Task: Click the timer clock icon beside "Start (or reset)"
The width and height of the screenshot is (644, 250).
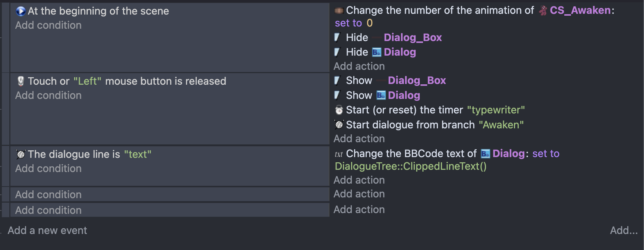Action: coord(339,110)
